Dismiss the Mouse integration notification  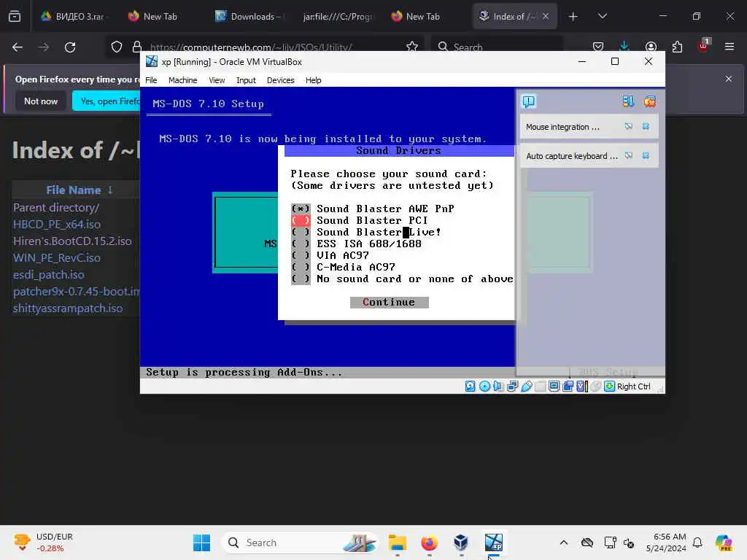(646, 127)
